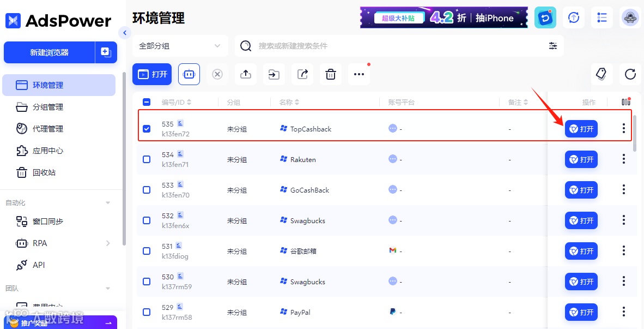Viewport: 644px width, 329px height.
Task: Toggle the select-all header checkbox
Action: pos(147,102)
